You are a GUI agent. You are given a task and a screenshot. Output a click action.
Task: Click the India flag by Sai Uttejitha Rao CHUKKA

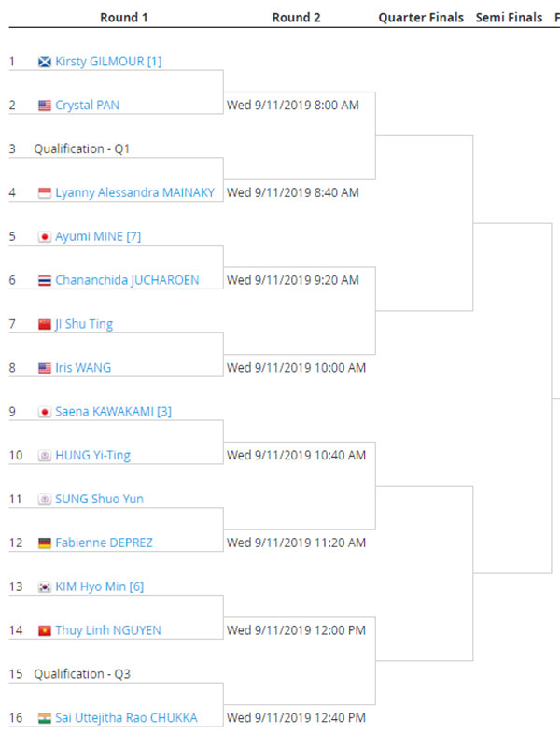click(44, 718)
